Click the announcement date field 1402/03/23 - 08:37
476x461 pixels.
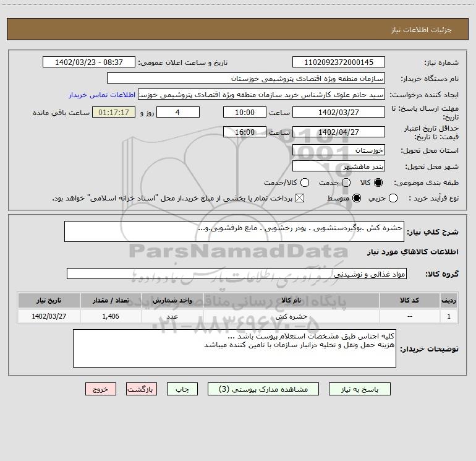(x=89, y=62)
